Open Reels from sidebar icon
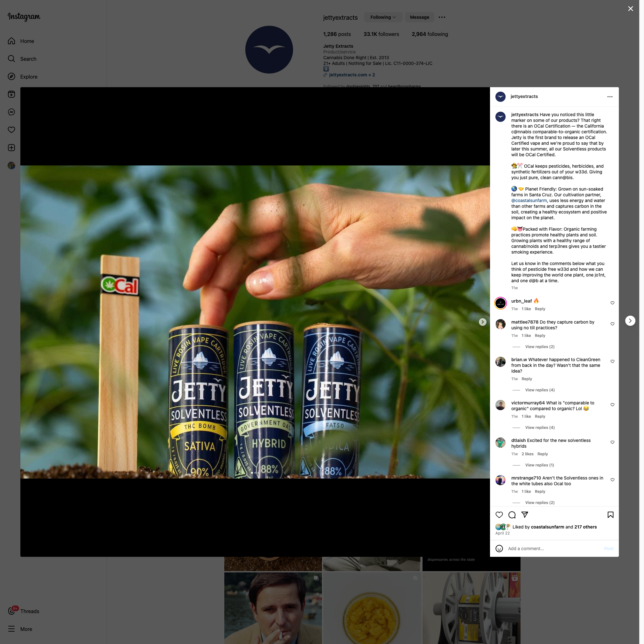The width and height of the screenshot is (644, 644). coord(11,94)
